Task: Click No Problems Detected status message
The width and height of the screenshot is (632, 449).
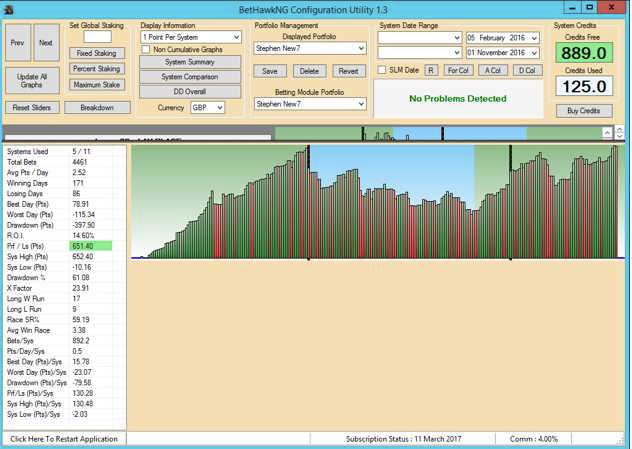Action: pyautogui.click(x=458, y=99)
